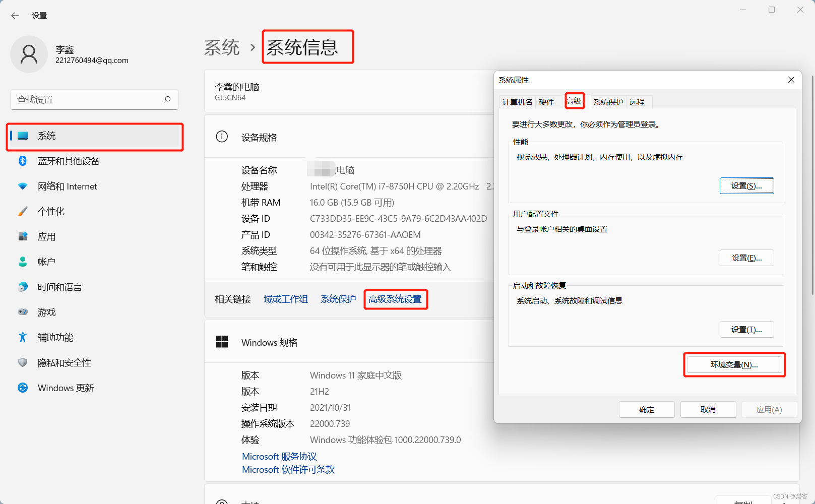Open the Wi-Fi icon for 网络和 Internet
Viewport: 815px width, 504px height.
click(23, 186)
